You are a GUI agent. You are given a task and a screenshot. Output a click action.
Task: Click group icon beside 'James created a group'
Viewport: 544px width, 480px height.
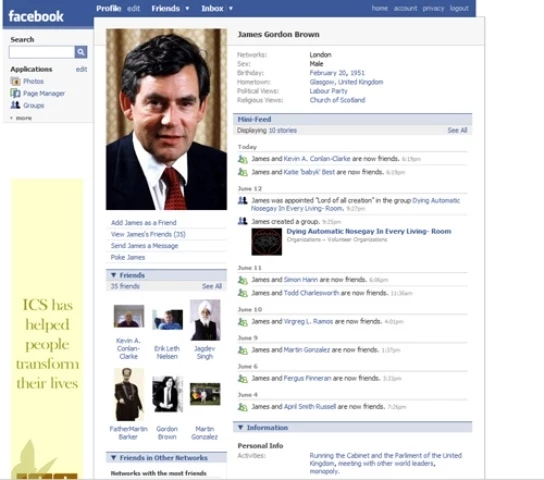(243, 221)
